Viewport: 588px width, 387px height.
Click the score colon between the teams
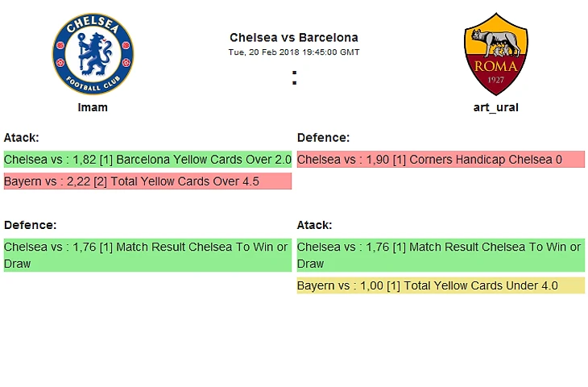[294, 77]
